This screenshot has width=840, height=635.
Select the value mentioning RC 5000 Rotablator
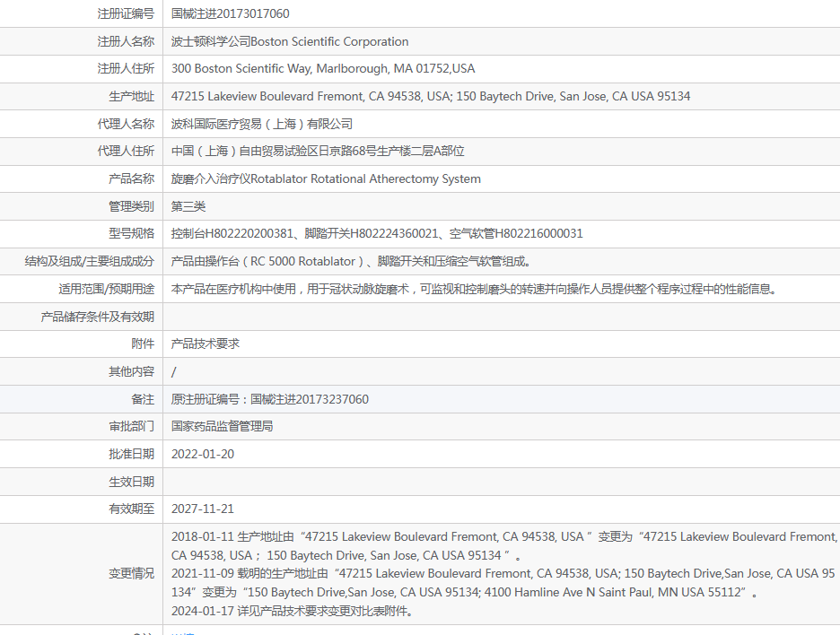click(x=352, y=261)
